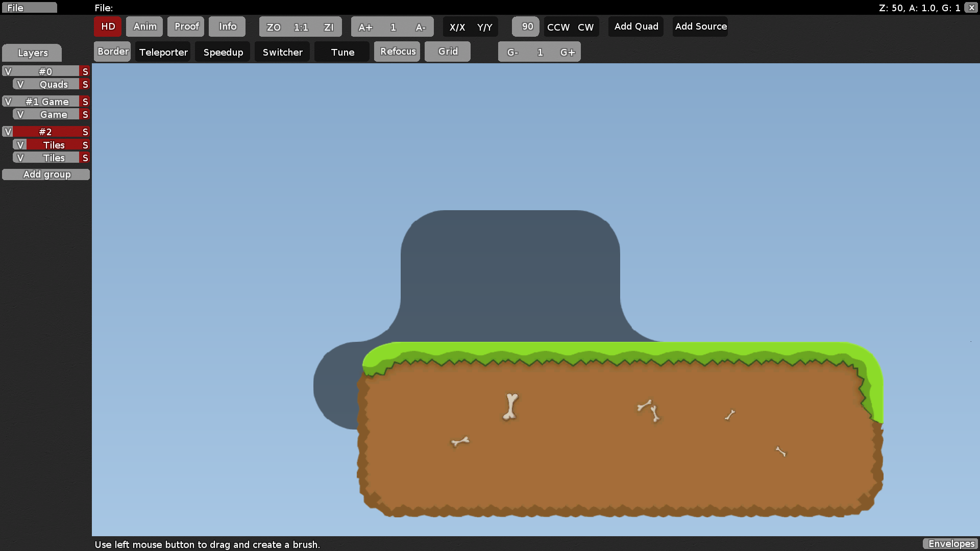Increase grid size with G+
The width and height of the screenshot is (980, 551).
tap(567, 52)
